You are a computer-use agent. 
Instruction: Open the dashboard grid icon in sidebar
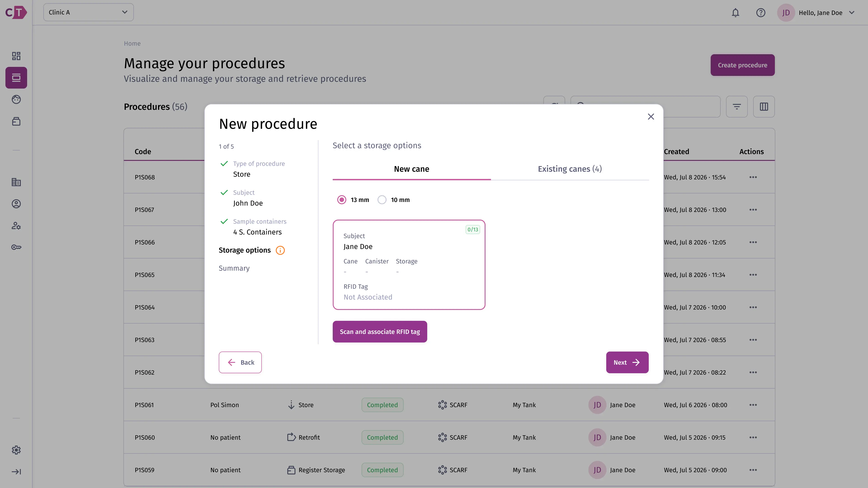(16, 56)
